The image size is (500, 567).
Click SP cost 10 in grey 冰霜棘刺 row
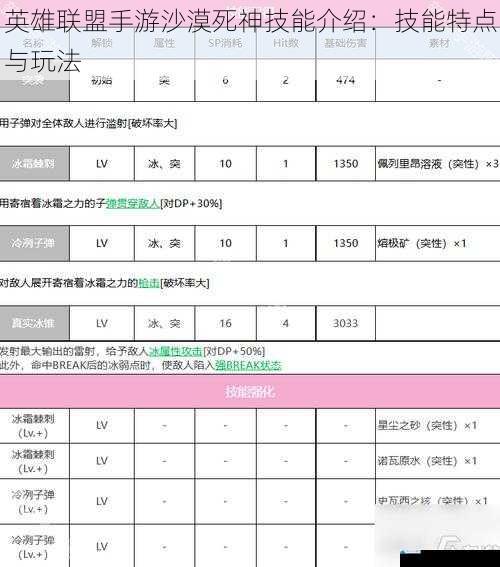click(x=225, y=163)
